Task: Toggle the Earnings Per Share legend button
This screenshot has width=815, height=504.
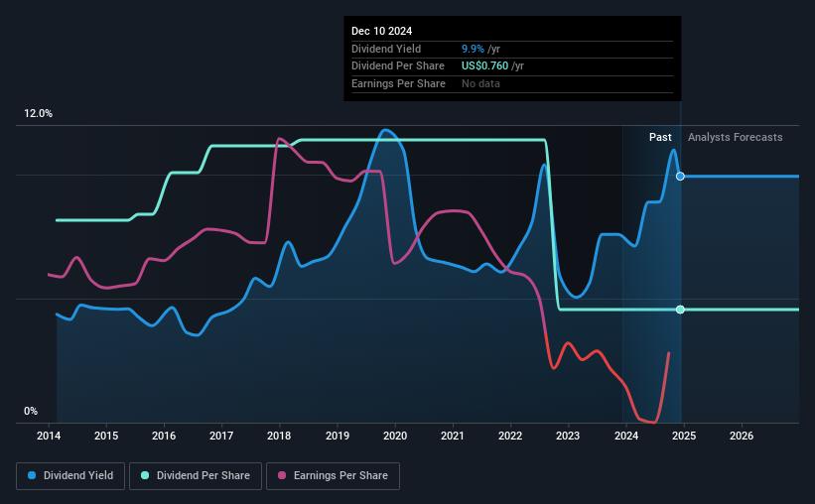Action: pyautogui.click(x=333, y=476)
